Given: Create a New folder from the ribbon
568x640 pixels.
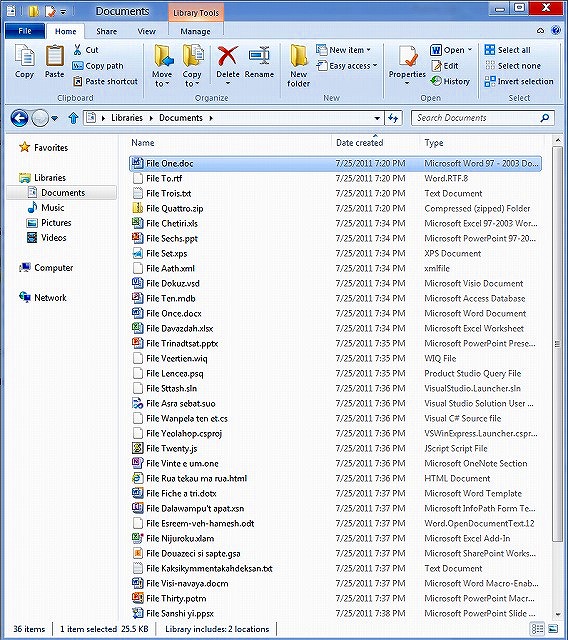Looking at the screenshot, I should click(298, 66).
